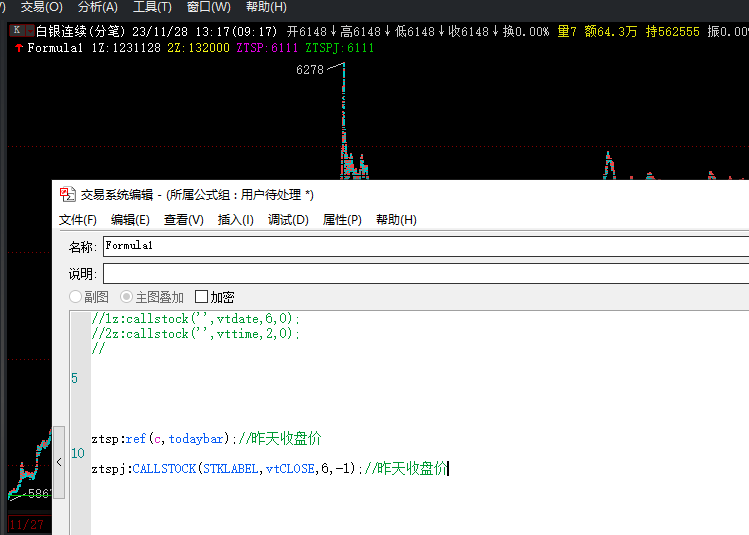Click the 1Z:1231128 indicator value

[126, 48]
